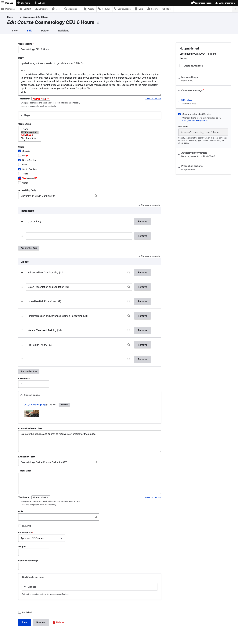Click search icon in Accrediting Body field
The height and width of the screenshot is (644, 238).
click(x=96, y=196)
